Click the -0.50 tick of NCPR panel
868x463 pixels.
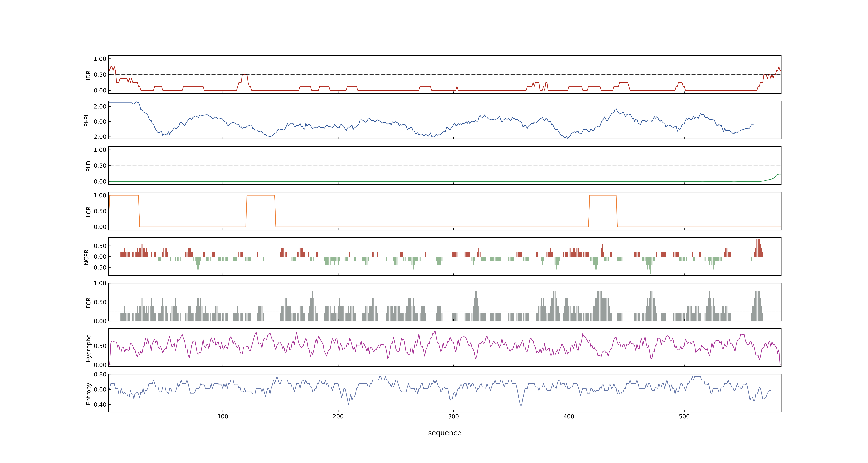coord(99,268)
